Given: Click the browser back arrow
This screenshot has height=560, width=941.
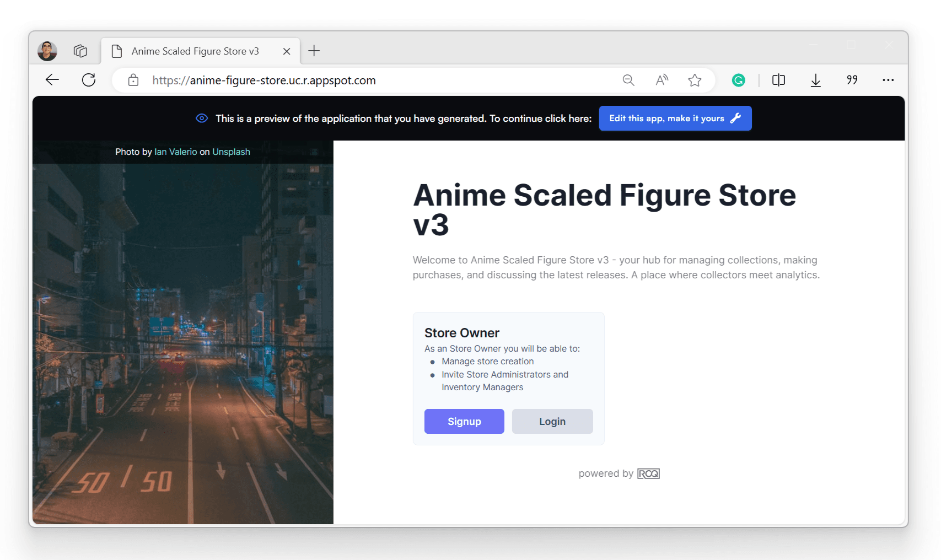Looking at the screenshot, I should (x=52, y=80).
